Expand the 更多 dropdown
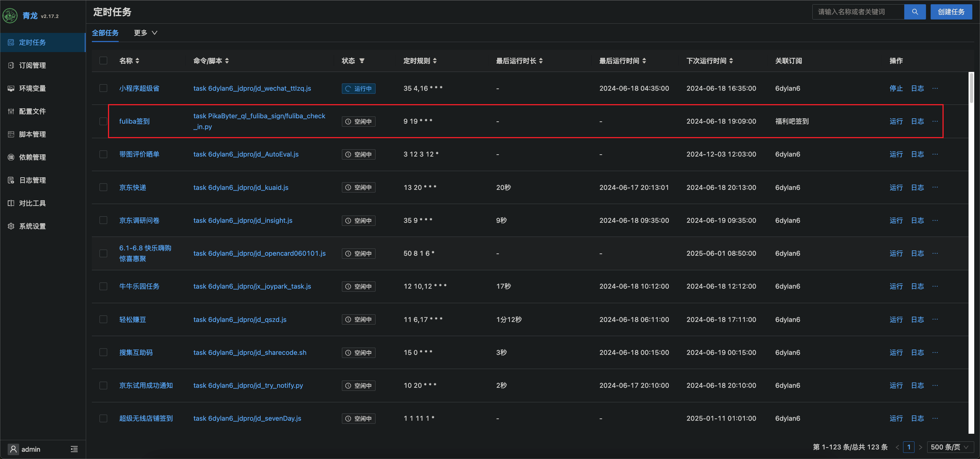 pyautogui.click(x=145, y=33)
